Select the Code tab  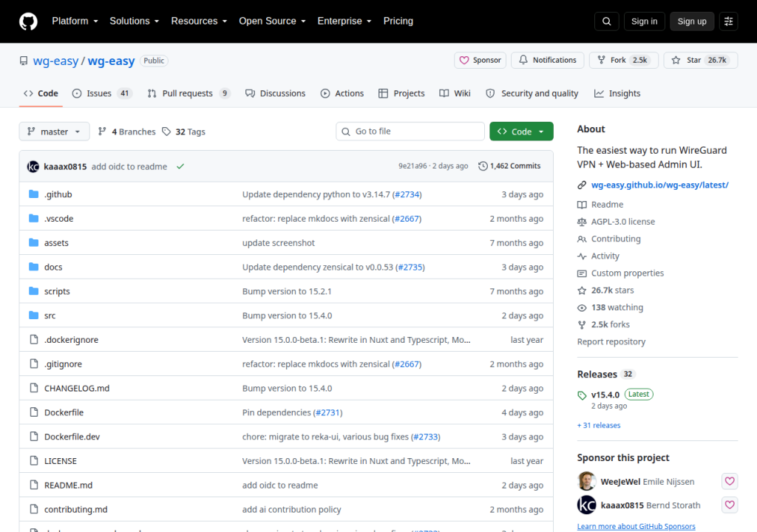41,93
